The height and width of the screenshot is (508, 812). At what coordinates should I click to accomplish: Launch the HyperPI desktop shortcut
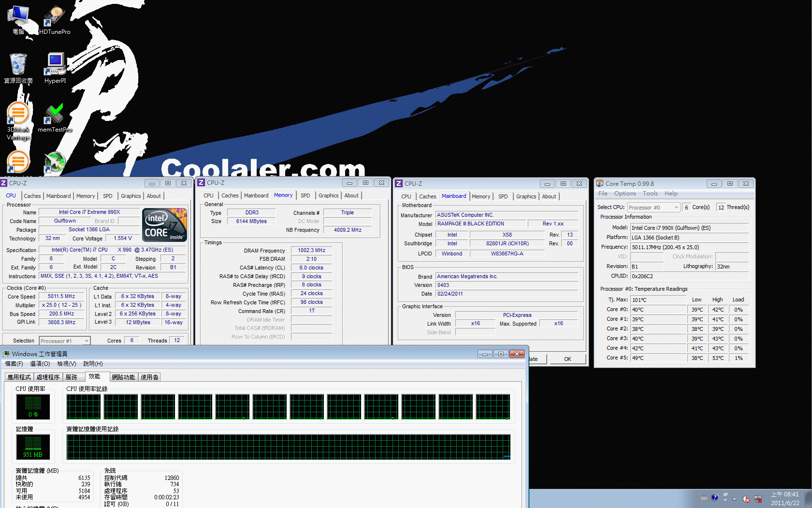55,68
